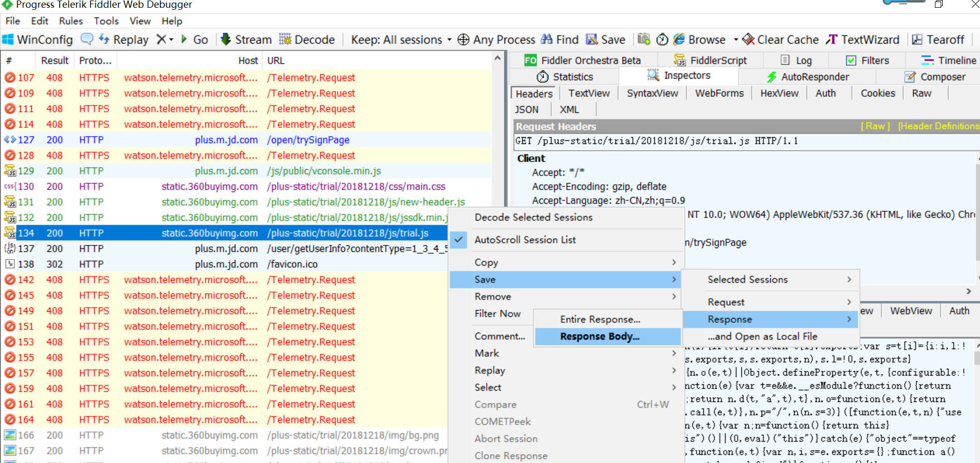Click the comment speech bubble icon
The height and width of the screenshot is (463, 980).
coord(87,39)
